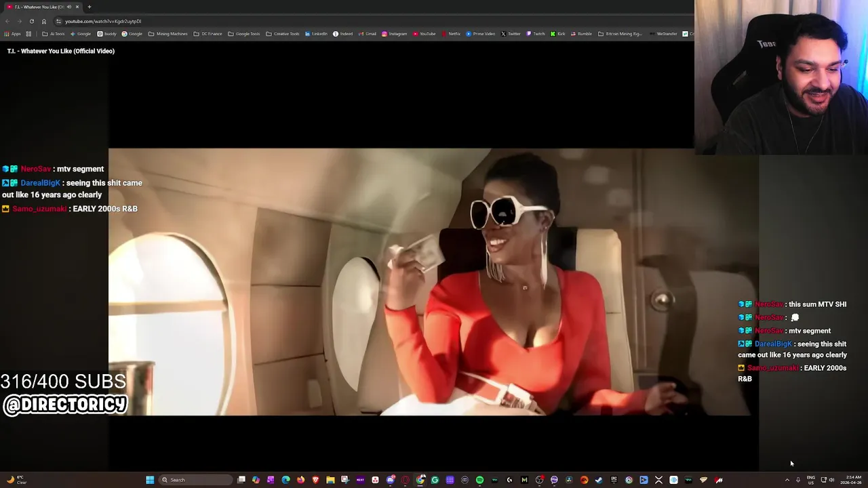The height and width of the screenshot is (488, 868).
Task: Open the Twitch bookmark
Action: click(536, 34)
